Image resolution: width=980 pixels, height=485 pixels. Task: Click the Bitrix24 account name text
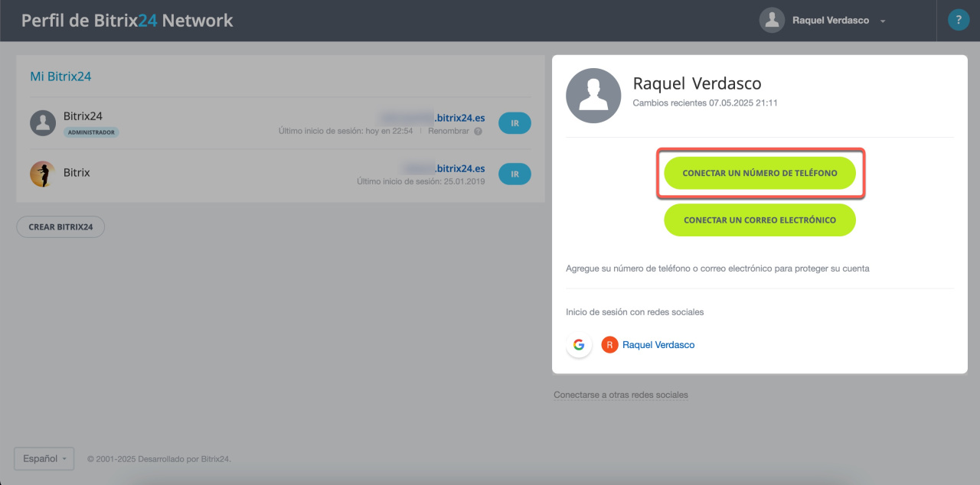[x=83, y=116]
